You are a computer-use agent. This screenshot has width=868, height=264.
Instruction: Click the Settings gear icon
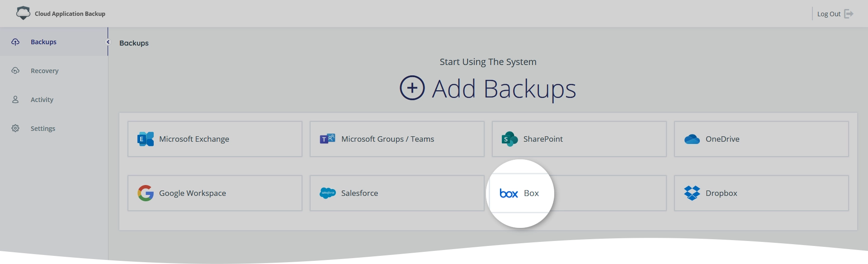coord(15,129)
